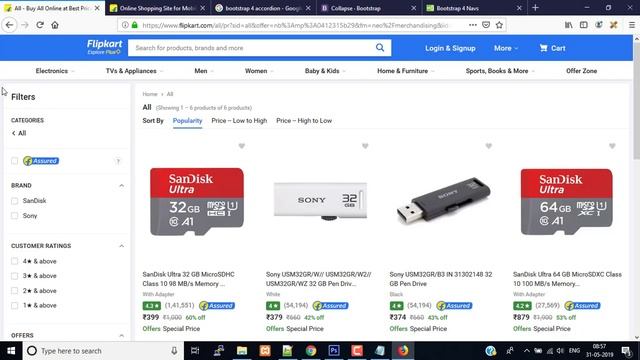The image size is (640, 360).
Task: Switch to Collapse - Bootstrap browser tab
Action: (x=368, y=8)
